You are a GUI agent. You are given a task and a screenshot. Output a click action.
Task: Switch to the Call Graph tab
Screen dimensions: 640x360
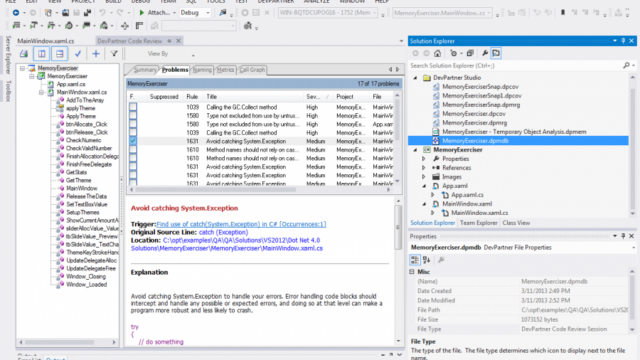252,70
